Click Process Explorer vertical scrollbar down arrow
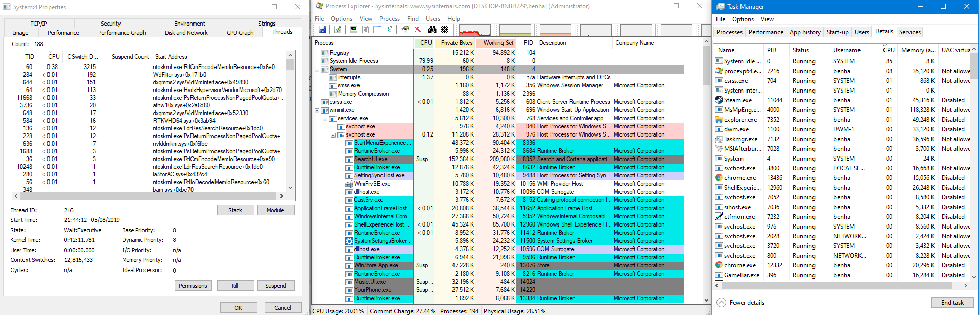Viewport: 980px width, 315px height. click(707, 300)
